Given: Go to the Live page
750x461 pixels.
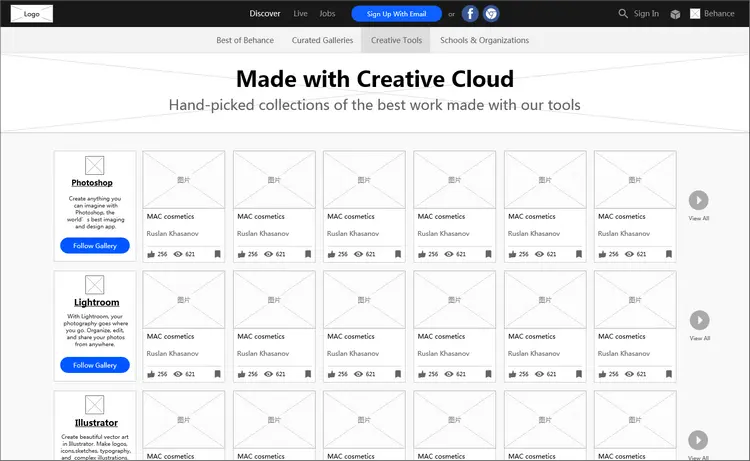Looking at the screenshot, I should (300, 13).
